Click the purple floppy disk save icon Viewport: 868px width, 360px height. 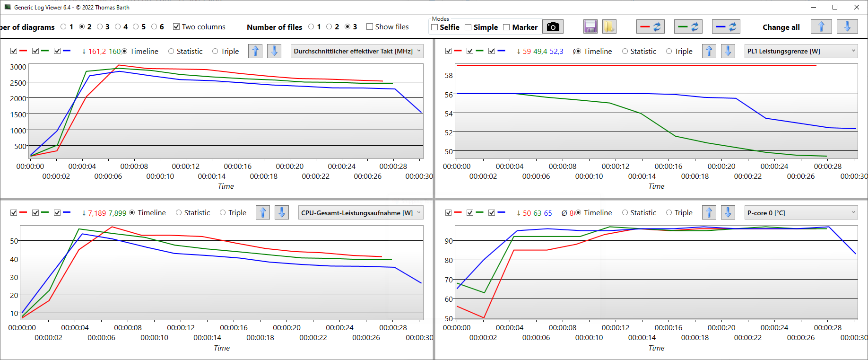590,27
